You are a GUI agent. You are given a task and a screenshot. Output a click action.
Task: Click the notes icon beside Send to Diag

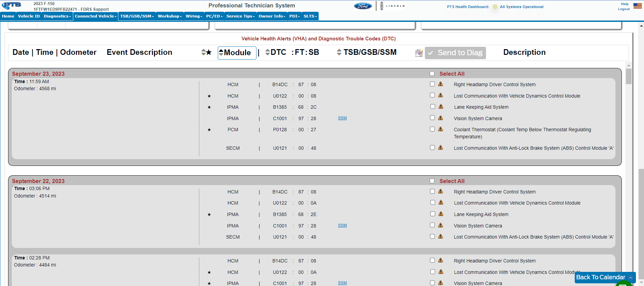point(419,53)
